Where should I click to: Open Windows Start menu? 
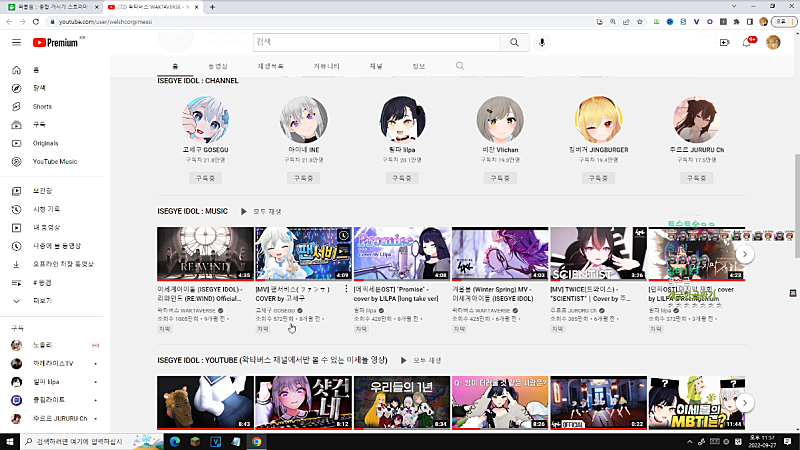[10, 442]
